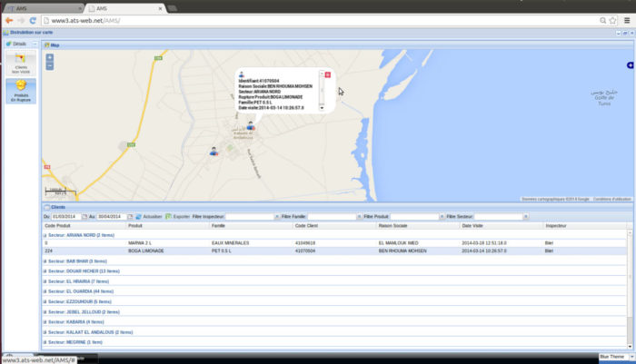Viewport: 636px width, 364px height.
Task: Select the Produits En Rupture sidebar icon
Action: [19, 89]
